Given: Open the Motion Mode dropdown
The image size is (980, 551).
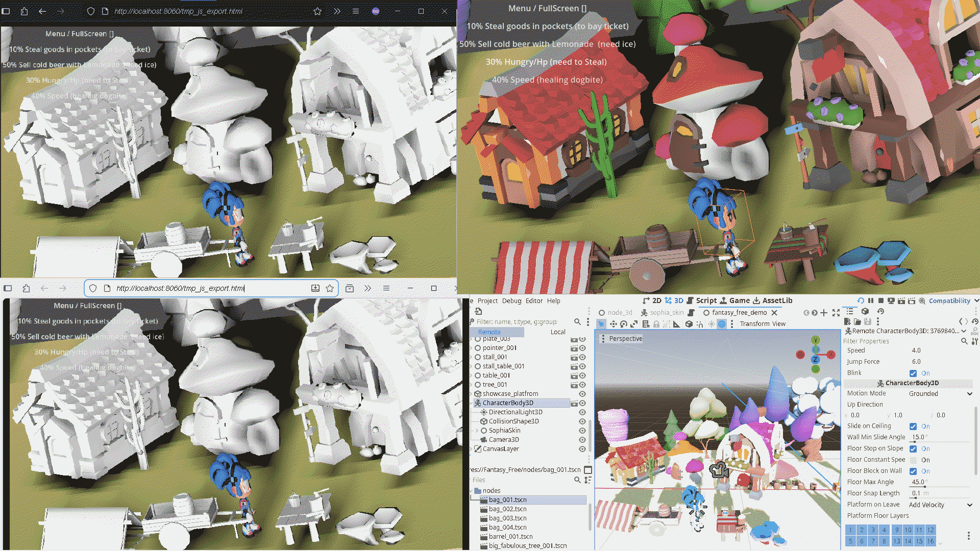Looking at the screenshot, I should coord(940,394).
